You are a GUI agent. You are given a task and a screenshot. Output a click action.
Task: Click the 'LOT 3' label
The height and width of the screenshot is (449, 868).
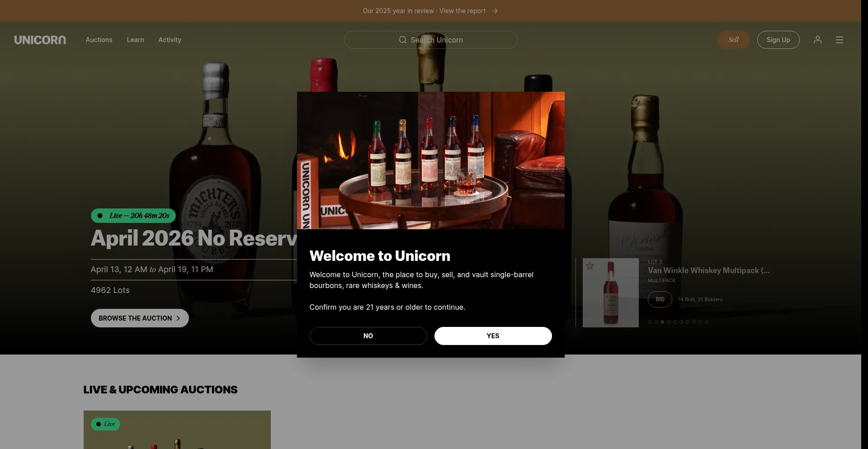(x=655, y=262)
